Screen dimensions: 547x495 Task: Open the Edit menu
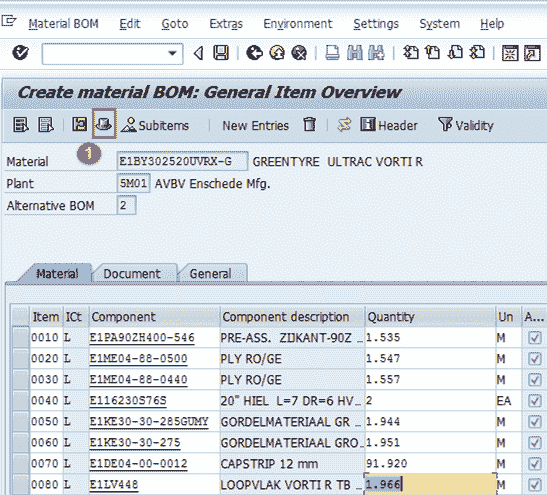tap(130, 24)
